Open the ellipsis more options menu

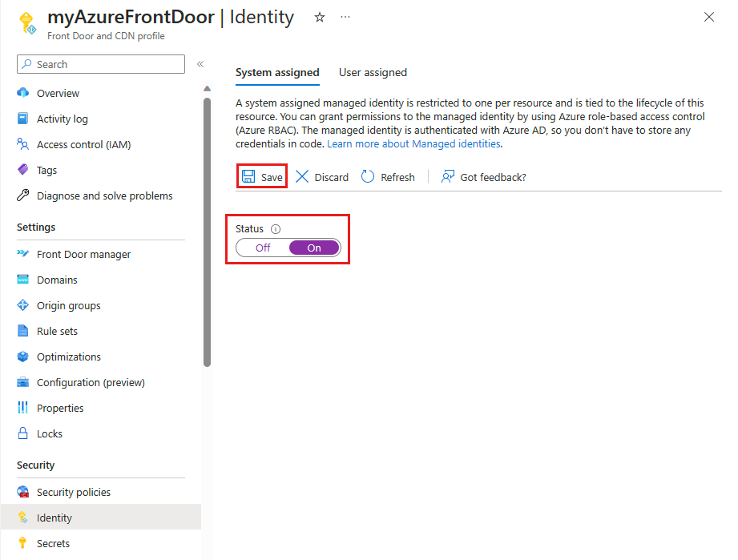345,16
